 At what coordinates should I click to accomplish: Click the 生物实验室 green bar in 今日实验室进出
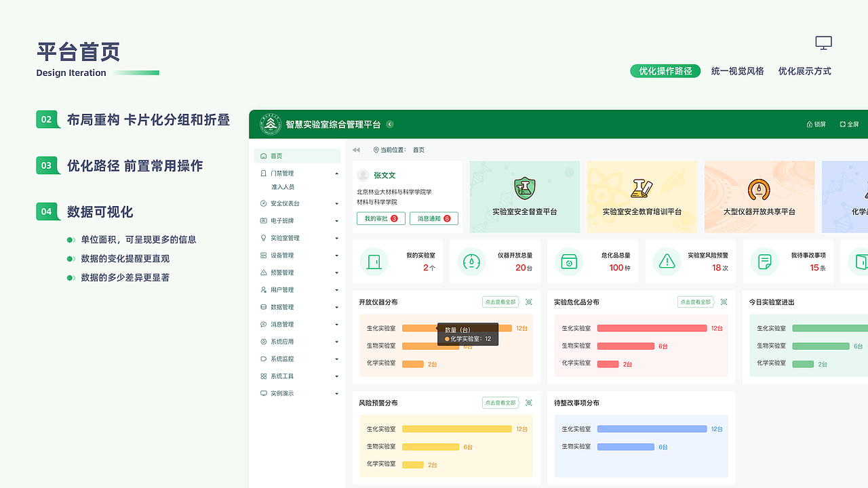coord(821,346)
